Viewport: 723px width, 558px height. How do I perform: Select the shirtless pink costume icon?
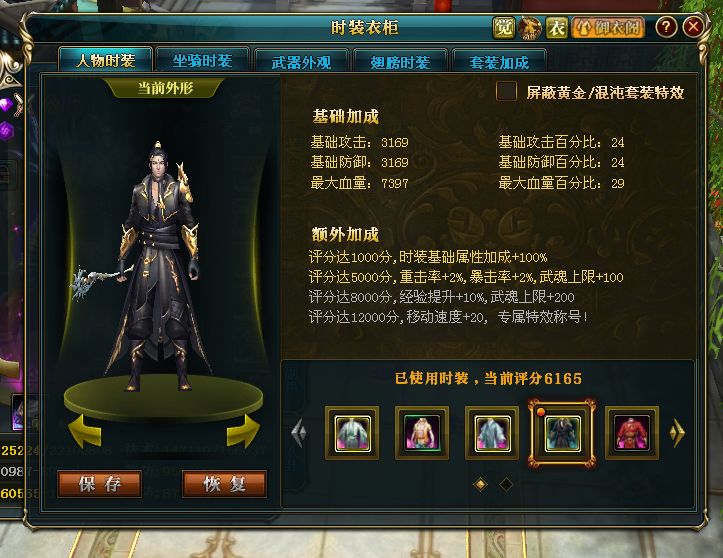(x=422, y=433)
